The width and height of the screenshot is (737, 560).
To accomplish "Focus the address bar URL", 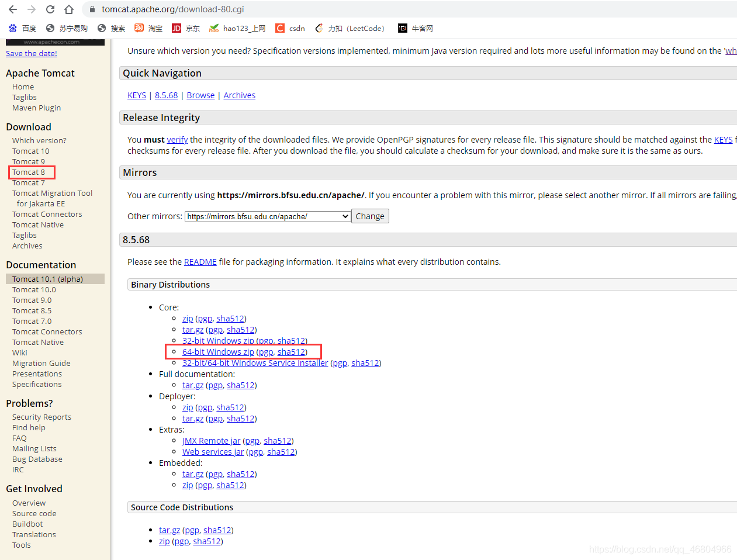I will point(173,9).
